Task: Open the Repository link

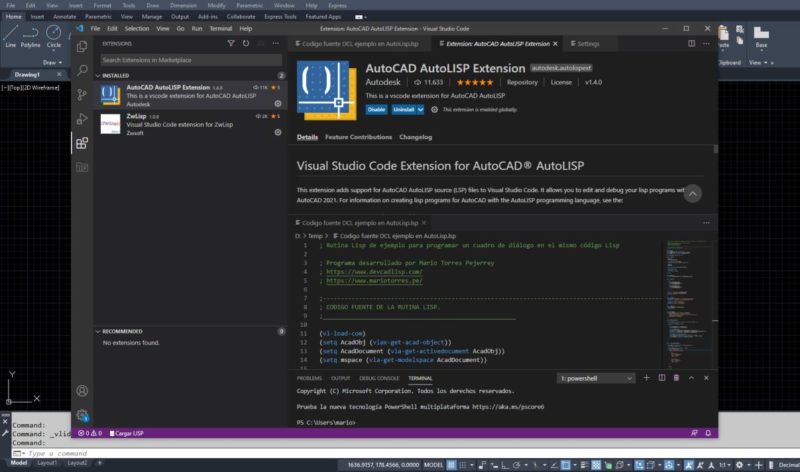Action: (522, 82)
